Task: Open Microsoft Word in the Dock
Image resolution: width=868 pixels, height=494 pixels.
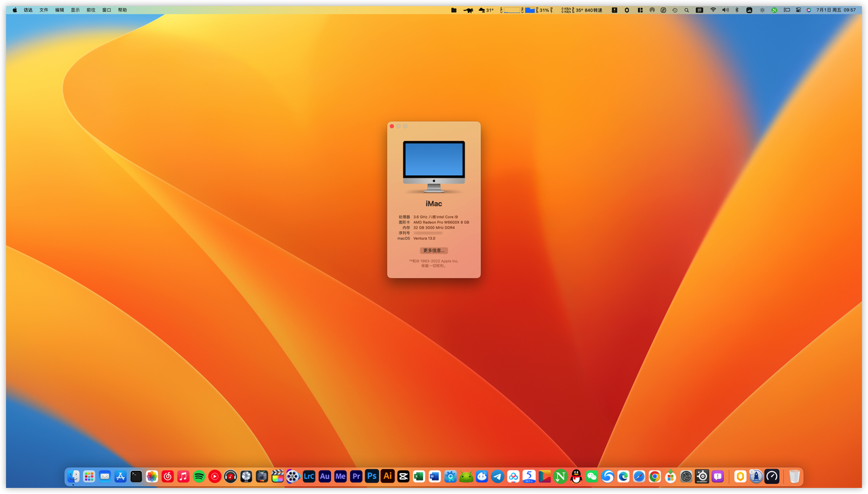Action: pos(435,476)
